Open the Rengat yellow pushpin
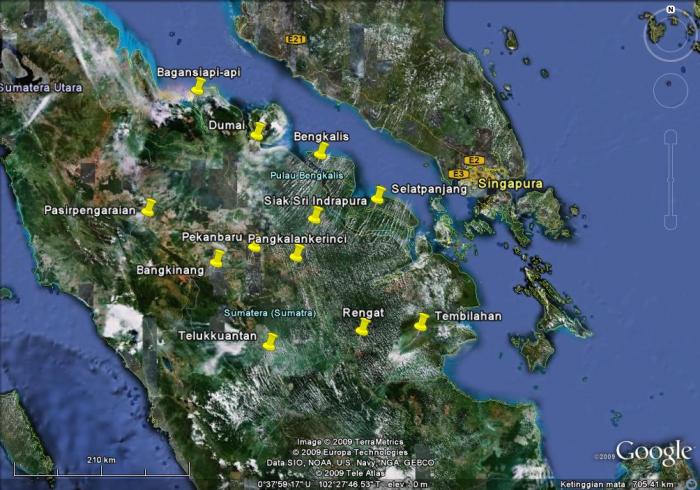This screenshot has height=490, width=700. coord(363,327)
